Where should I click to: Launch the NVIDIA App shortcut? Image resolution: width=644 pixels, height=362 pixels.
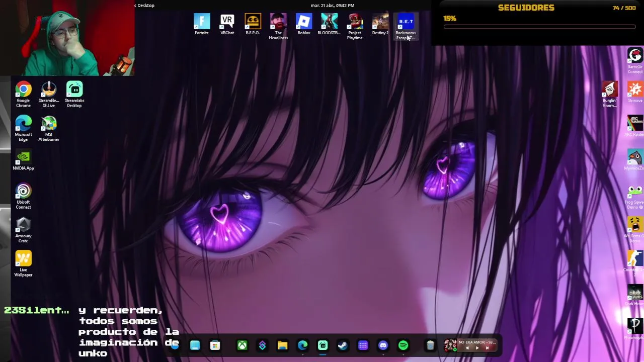23,160
